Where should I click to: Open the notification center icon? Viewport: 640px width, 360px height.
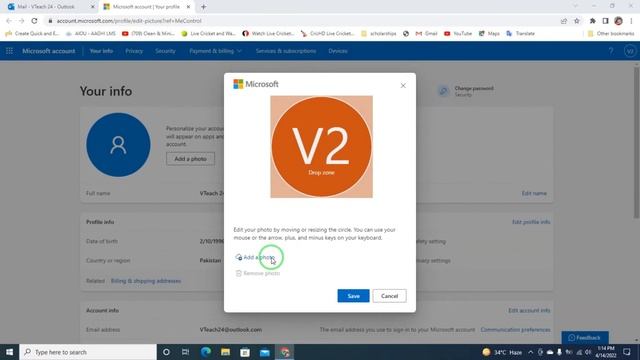[627, 352]
